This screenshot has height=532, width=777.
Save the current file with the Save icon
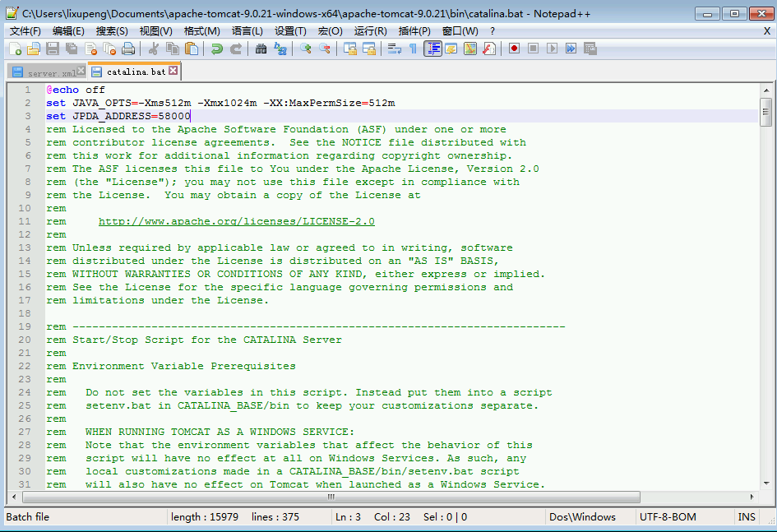click(53, 49)
